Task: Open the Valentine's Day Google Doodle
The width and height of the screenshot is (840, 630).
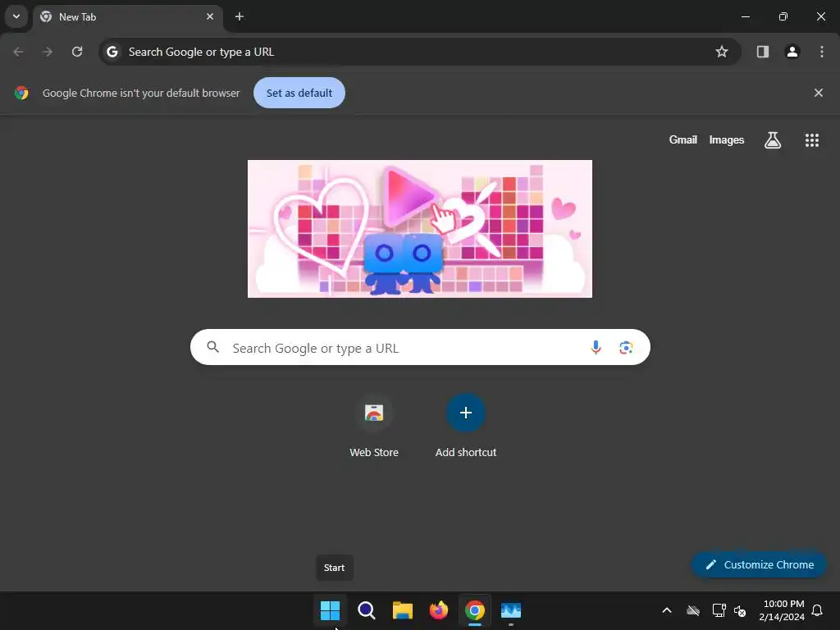Action: (x=420, y=229)
